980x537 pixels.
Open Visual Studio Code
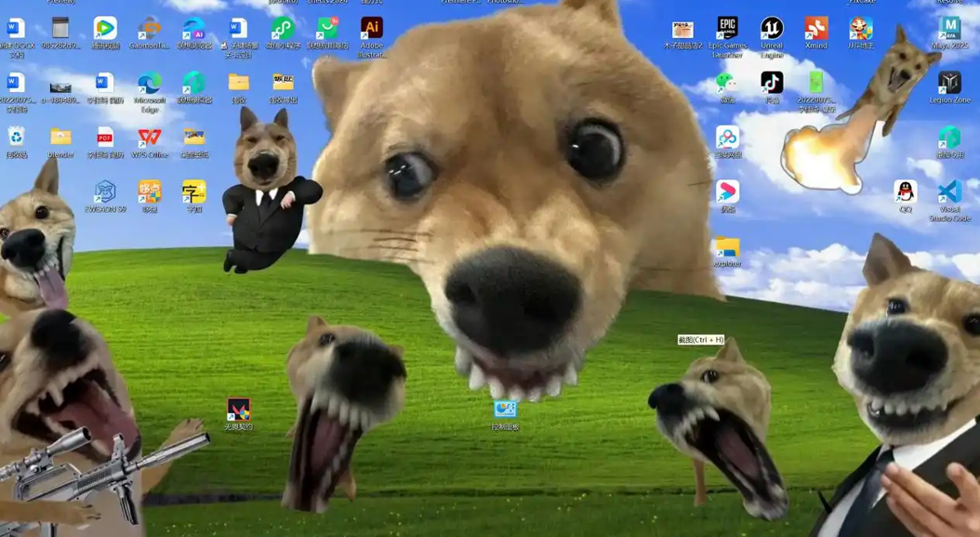pos(949,191)
